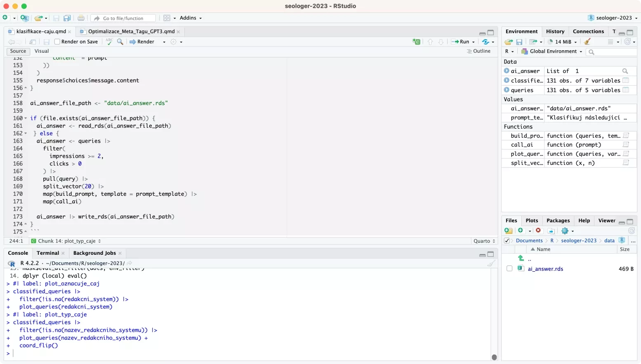Screen dimensions: 641x364
Task: Click Load workspace icon in Environment pane
Action: point(509,42)
